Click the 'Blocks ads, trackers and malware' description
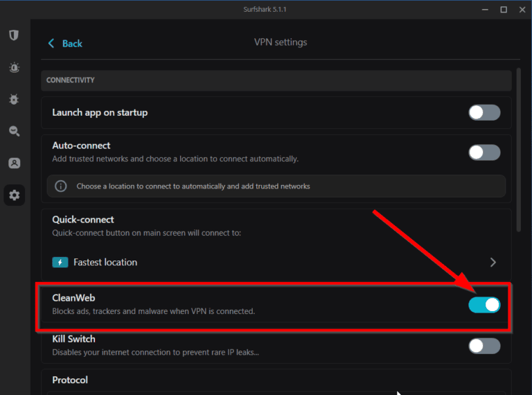Viewport: 532px width, 395px height. point(153,311)
